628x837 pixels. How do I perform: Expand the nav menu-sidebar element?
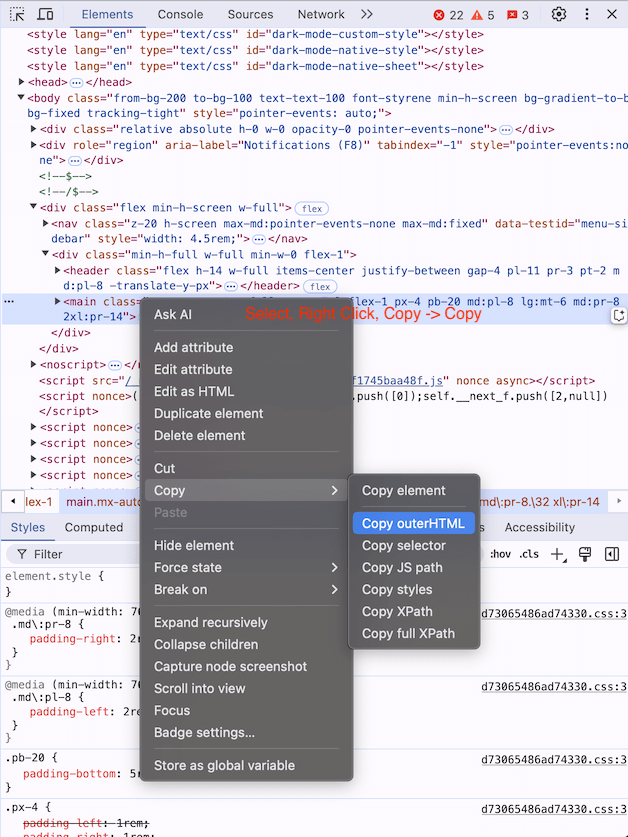pyautogui.click(x=45, y=223)
